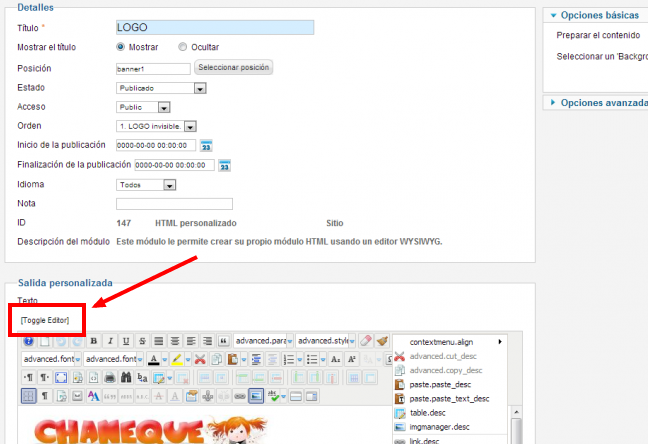
Task: Open the numbered list style dropdown arrow
Action: point(300,360)
